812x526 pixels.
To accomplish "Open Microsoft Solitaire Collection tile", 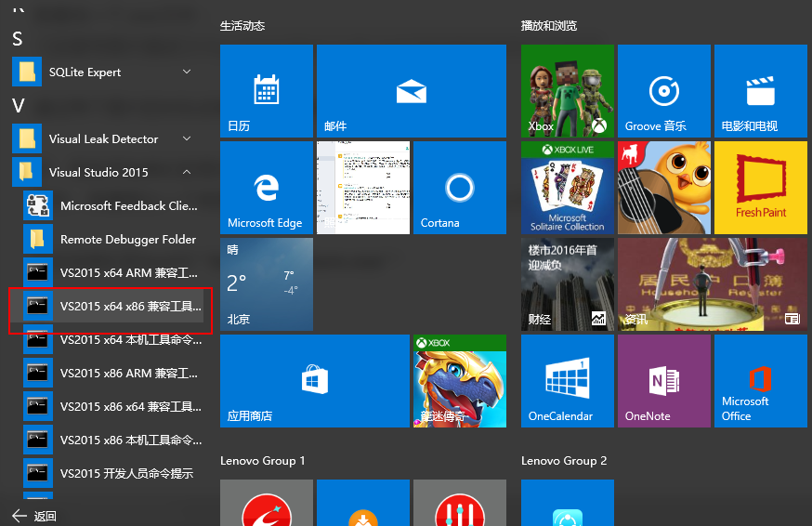I will [567, 188].
